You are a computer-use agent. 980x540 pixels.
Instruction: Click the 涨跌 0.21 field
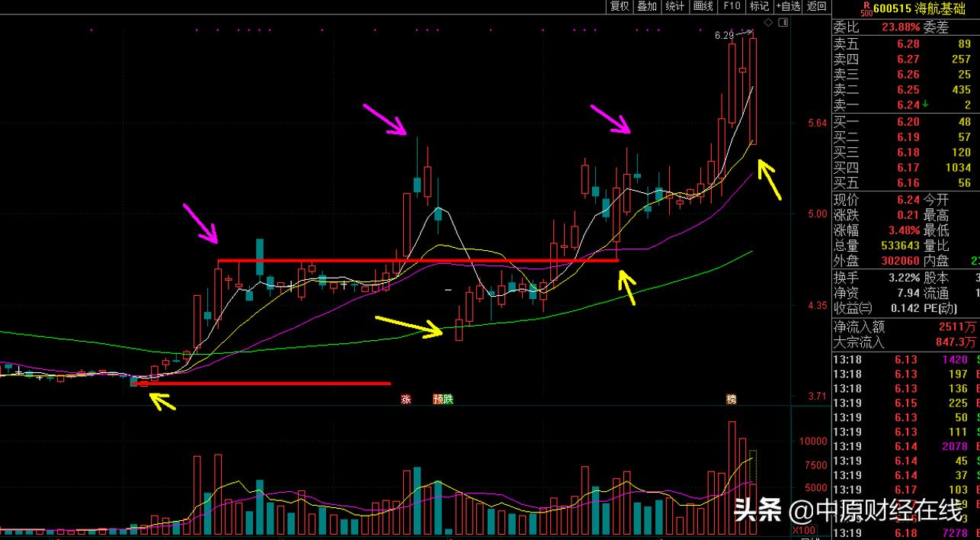click(876, 215)
